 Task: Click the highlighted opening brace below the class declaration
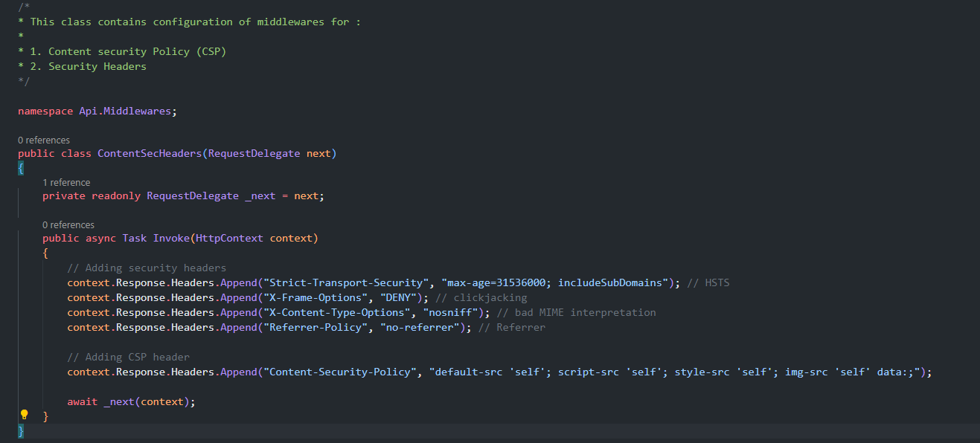click(x=19, y=168)
